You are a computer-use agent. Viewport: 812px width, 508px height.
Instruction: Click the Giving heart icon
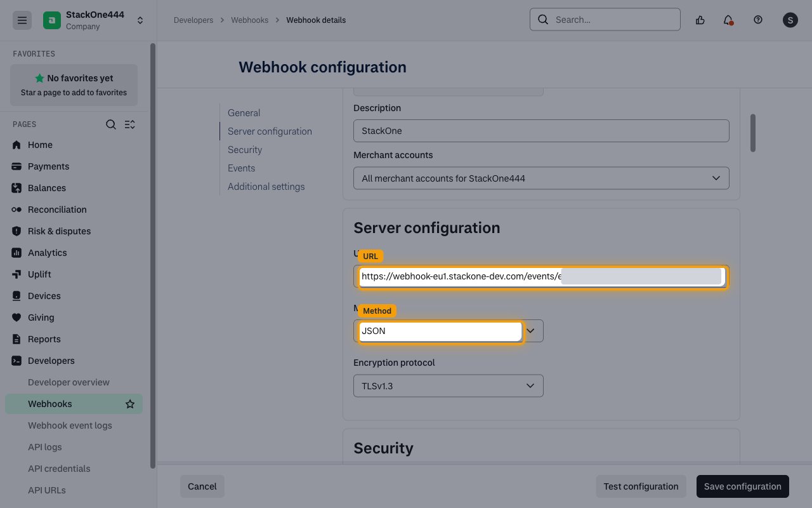pos(16,317)
